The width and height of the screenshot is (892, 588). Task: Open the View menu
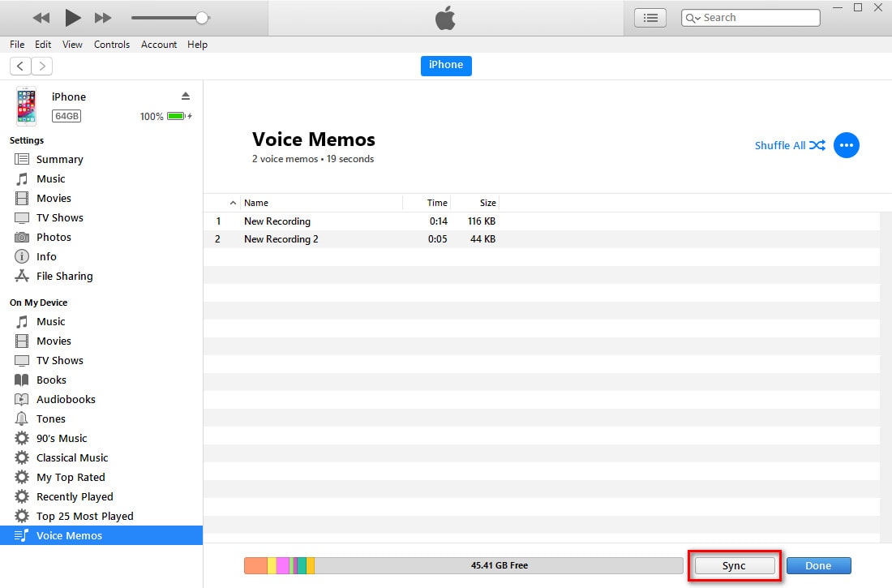(x=72, y=45)
